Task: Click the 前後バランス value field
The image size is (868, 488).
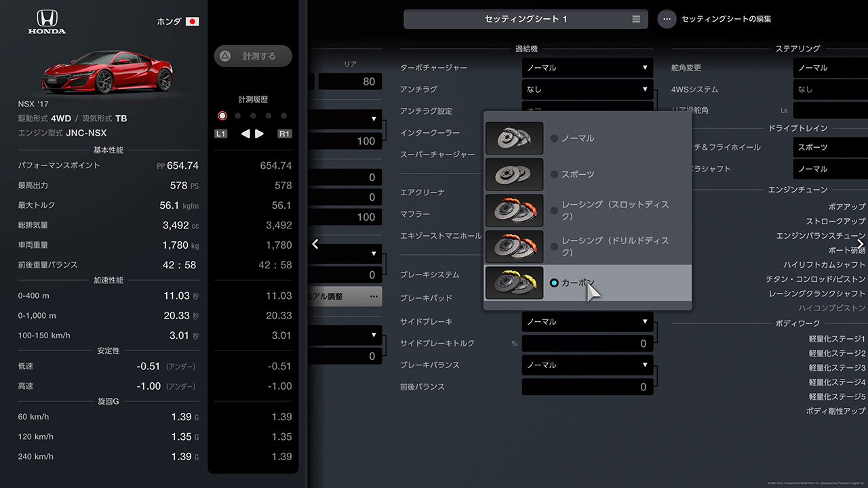Action: (x=587, y=387)
